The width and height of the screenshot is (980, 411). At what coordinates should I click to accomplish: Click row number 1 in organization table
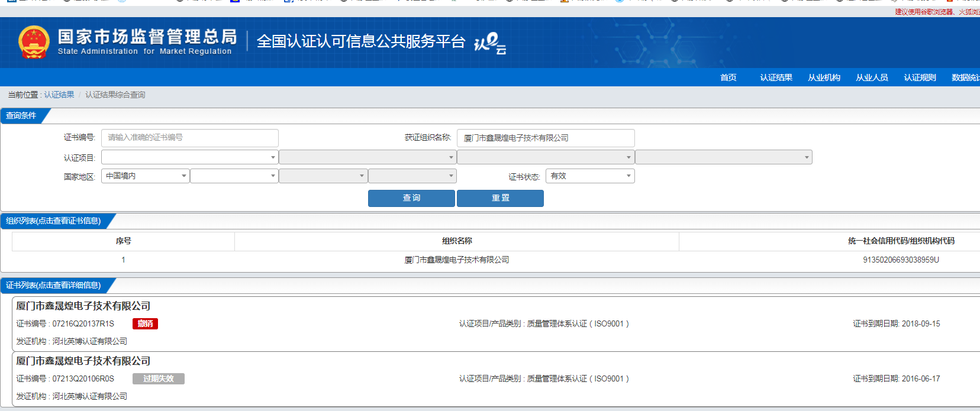(x=123, y=260)
